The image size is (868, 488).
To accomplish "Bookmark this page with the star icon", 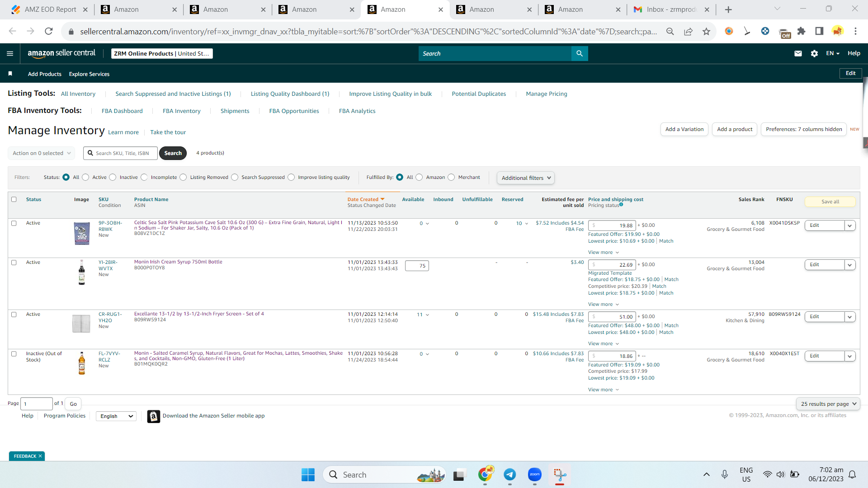I will click(706, 31).
